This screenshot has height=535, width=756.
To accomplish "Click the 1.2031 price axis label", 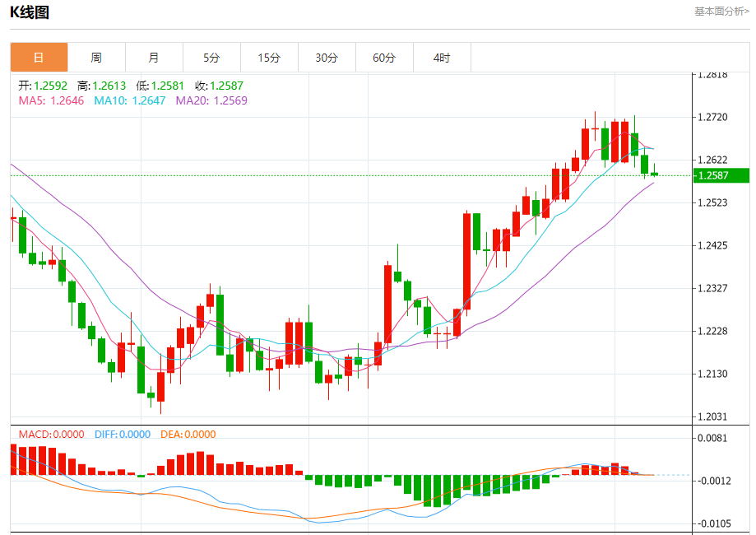I will coord(712,416).
